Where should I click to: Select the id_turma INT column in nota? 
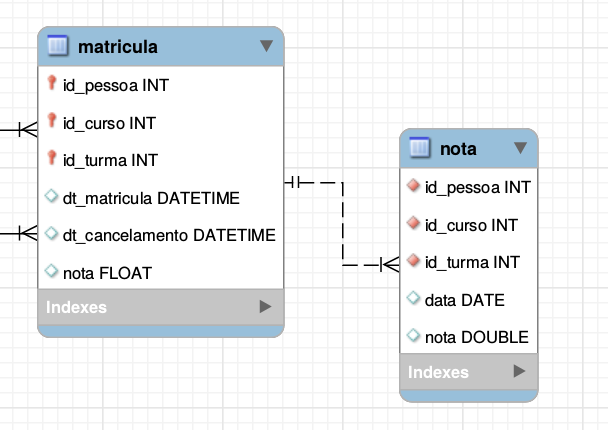click(472, 262)
